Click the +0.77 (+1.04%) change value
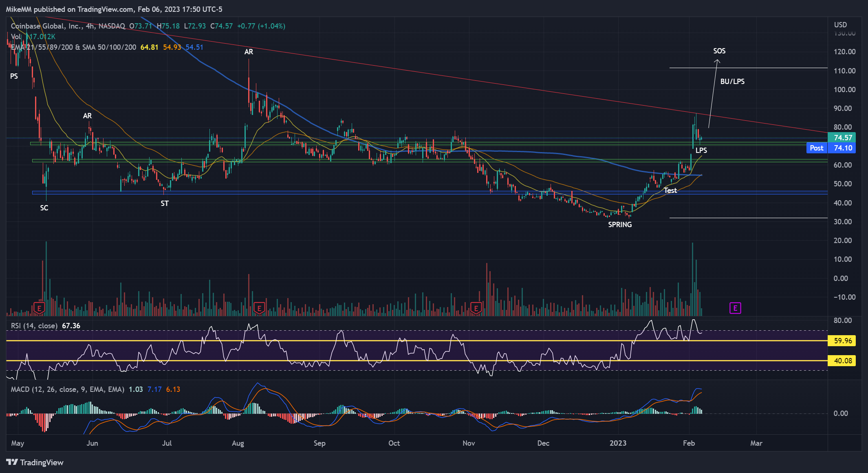This screenshot has height=473, width=868. tap(261, 26)
